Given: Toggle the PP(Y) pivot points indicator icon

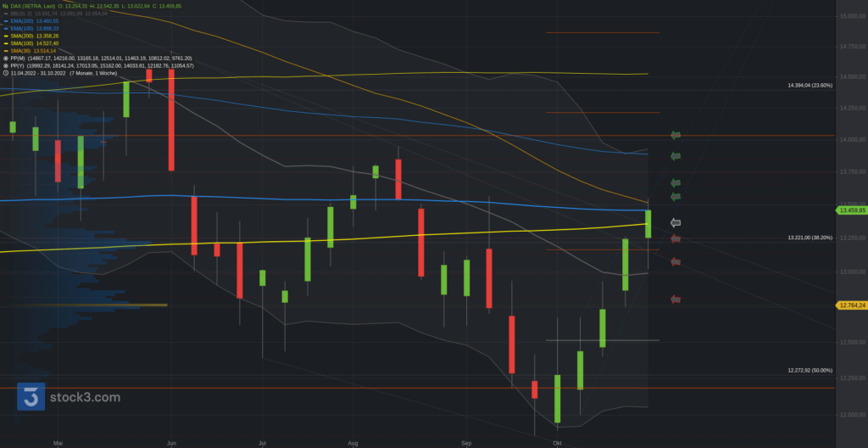Looking at the screenshot, I should pyautogui.click(x=5, y=65).
